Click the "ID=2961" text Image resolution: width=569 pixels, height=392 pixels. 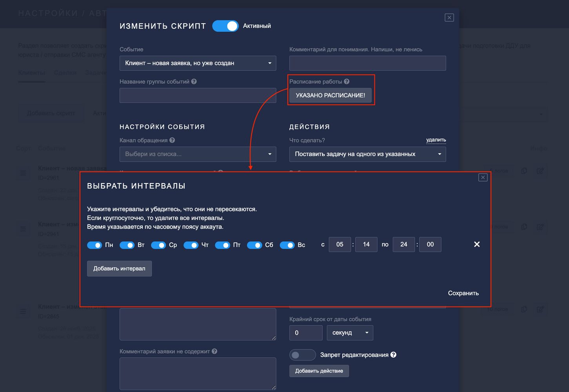pos(49,178)
